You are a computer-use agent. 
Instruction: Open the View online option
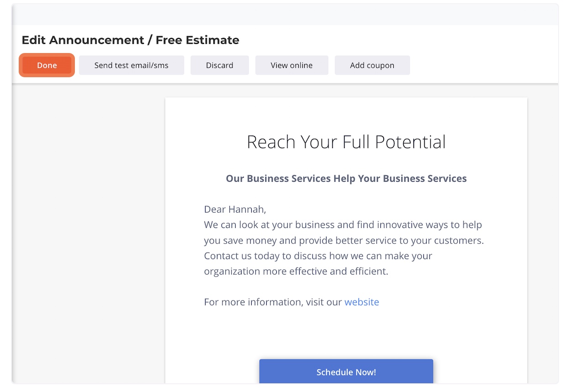point(291,65)
